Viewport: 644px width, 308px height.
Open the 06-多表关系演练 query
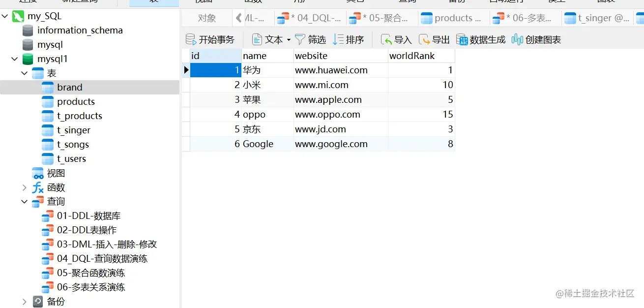(x=91, y=287)
